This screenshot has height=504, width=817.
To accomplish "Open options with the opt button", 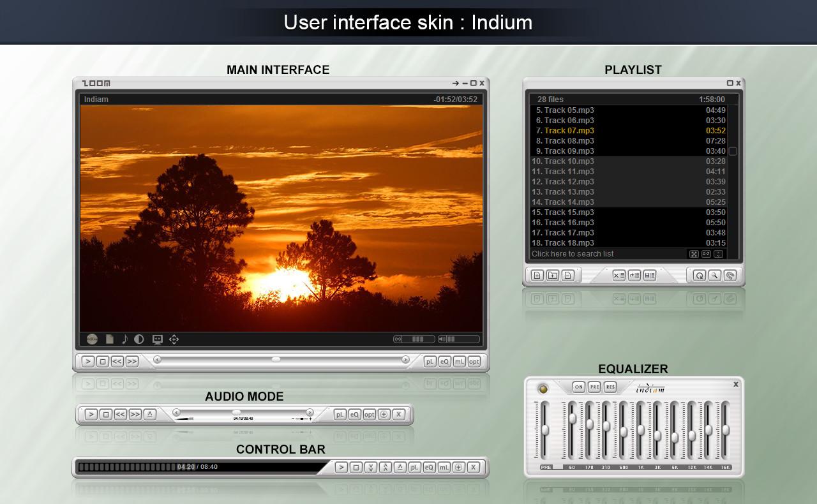I will (474, 361).
